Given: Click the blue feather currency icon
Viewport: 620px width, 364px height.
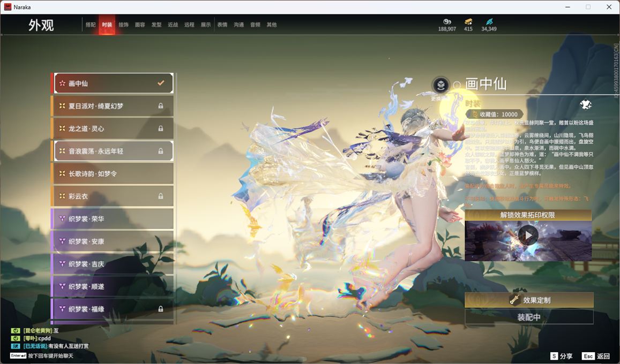Looking at the screenshot, I should [489, 21].
